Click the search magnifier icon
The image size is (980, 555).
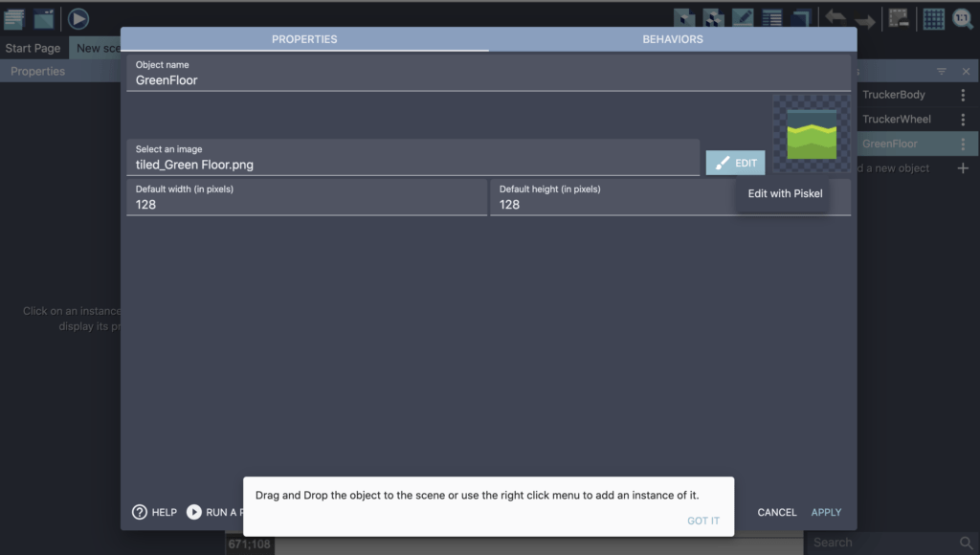point(966,543)
